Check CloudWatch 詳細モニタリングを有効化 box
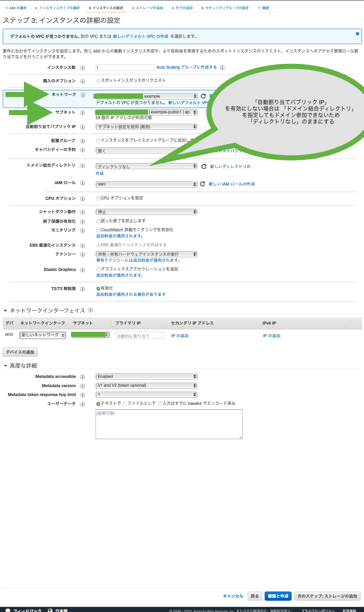The width and height of the screenshot is (364, 612). 98,230
